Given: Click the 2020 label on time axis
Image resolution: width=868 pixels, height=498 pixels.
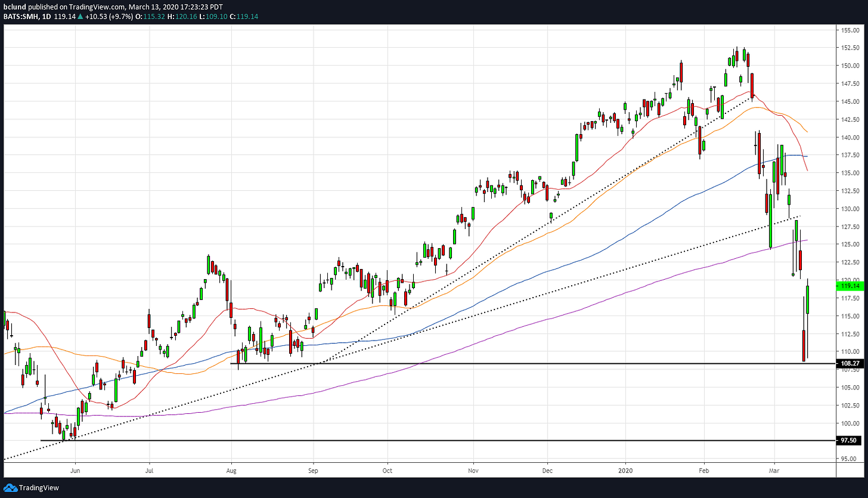Looking at the screenshot, I should [x=627, y=470].
